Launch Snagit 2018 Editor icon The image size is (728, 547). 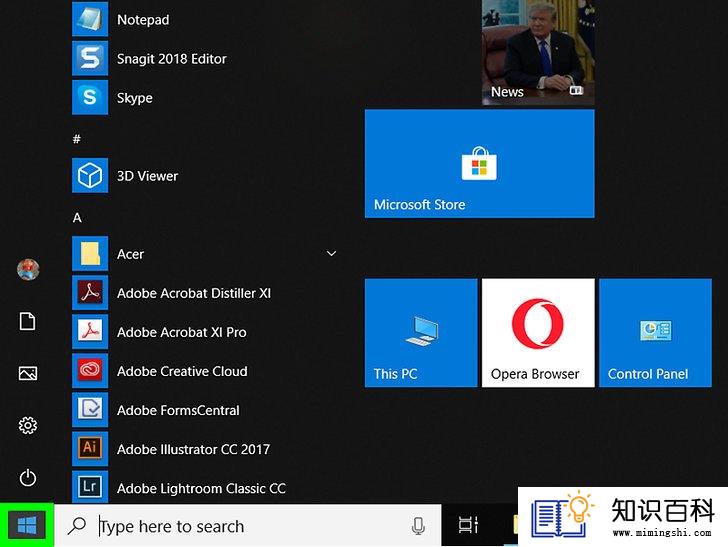90,59
